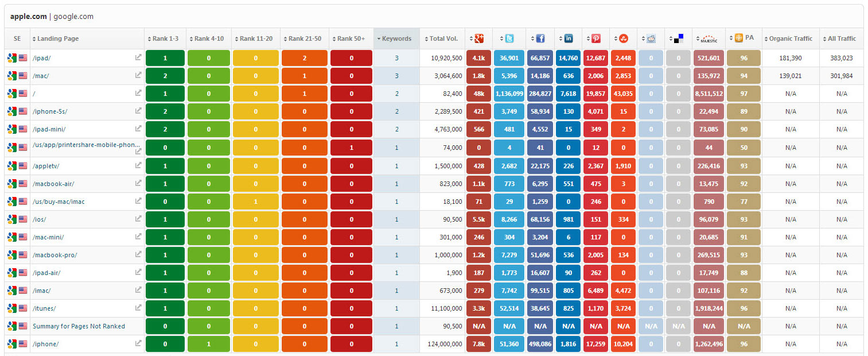This screenshot has width=868, height=356.
Task: Click the Pinterest column header icon
Action: coord(596,38)
